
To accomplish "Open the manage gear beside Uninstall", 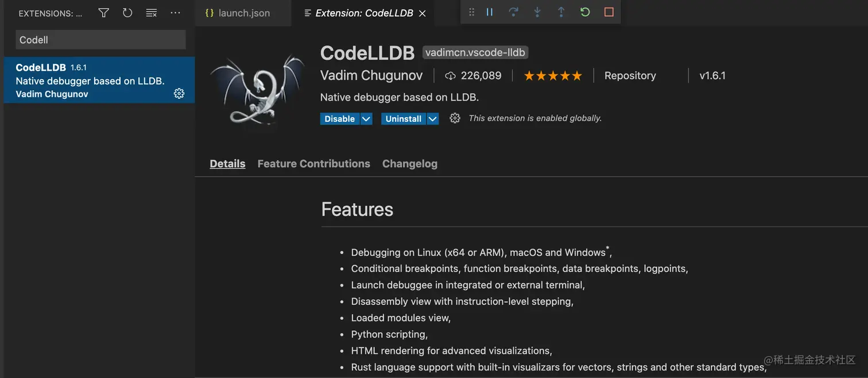I will (455, 118).
